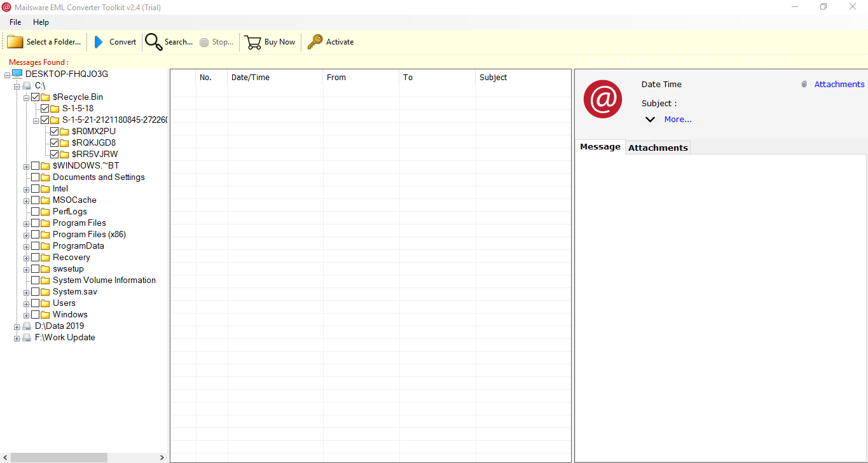Check the PerfLogs checkbox
This screenshot has width=868, height=463.
[x=36, y=211]
